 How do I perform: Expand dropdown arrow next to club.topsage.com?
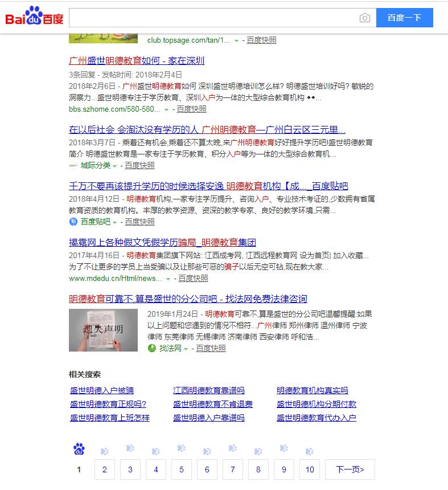(236, 40)
